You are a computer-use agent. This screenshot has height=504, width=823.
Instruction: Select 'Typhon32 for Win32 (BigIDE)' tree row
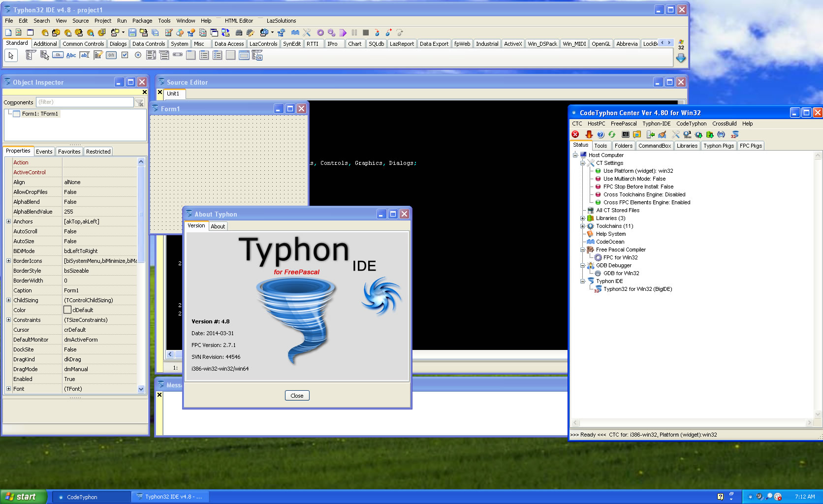click(x=637, y=289)
